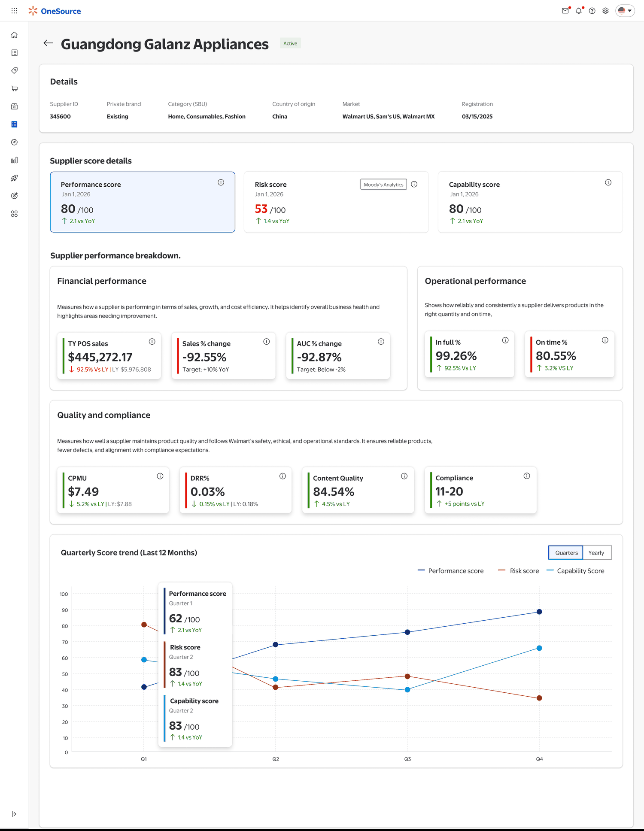Select the Performance score card
This screenshot has width=644, height=831.
[143, 202]
